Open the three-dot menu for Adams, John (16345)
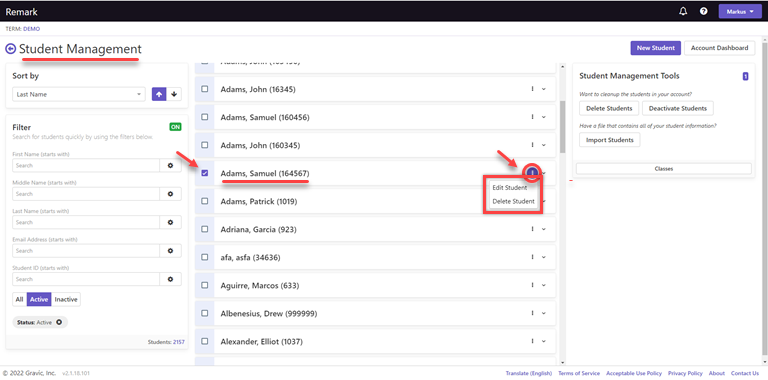This screenshot has width=768, height=380. pyautogui.click(x=532, y=89)
